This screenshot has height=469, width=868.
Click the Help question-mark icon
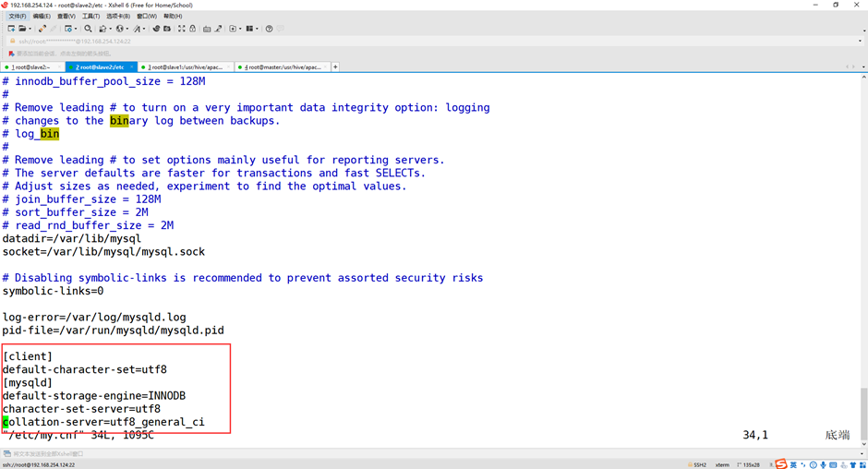[269, 29]
